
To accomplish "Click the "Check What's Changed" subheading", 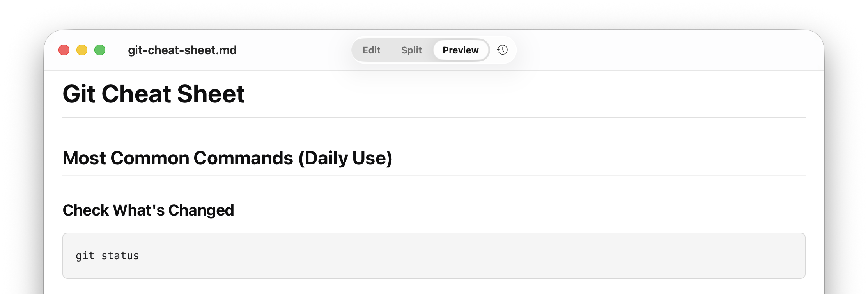I will pyautogui.click(x=148, y=210).
